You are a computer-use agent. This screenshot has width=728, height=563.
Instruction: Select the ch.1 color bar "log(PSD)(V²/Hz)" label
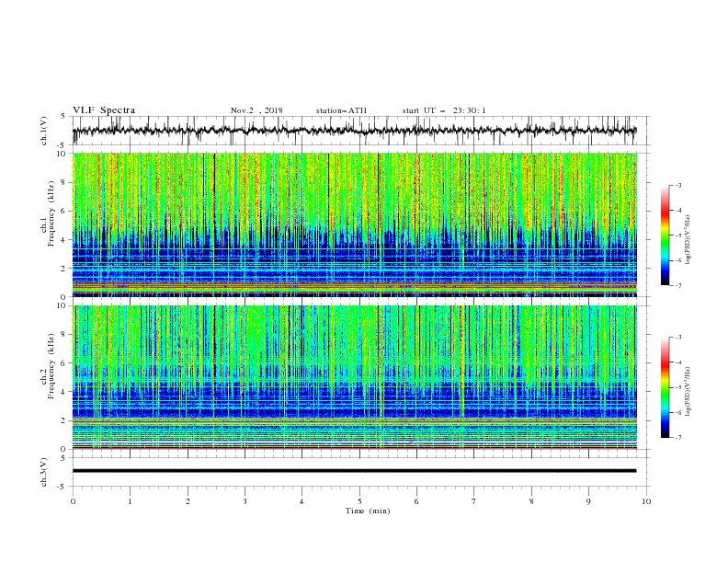tap(688, 240)
